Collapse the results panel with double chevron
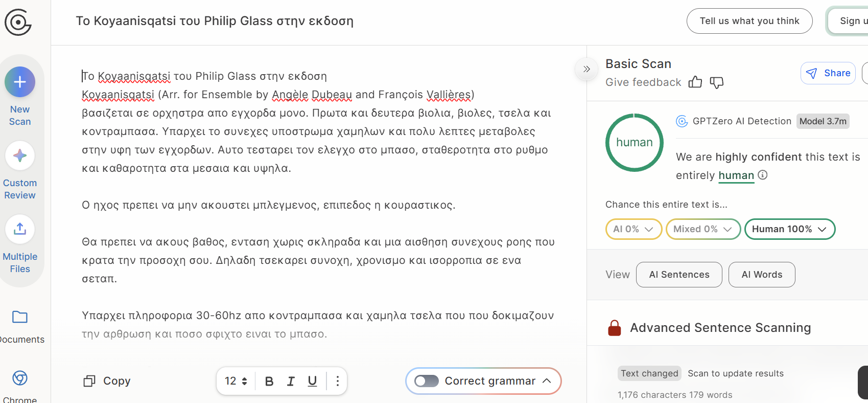The height and width of the screenshot is (403, 868). tap(587, 69)
